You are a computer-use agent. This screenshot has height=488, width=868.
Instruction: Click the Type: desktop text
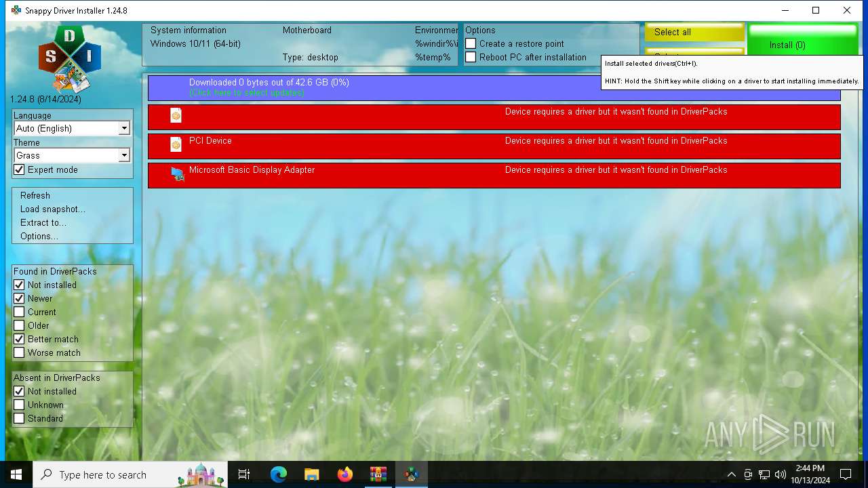311,58
